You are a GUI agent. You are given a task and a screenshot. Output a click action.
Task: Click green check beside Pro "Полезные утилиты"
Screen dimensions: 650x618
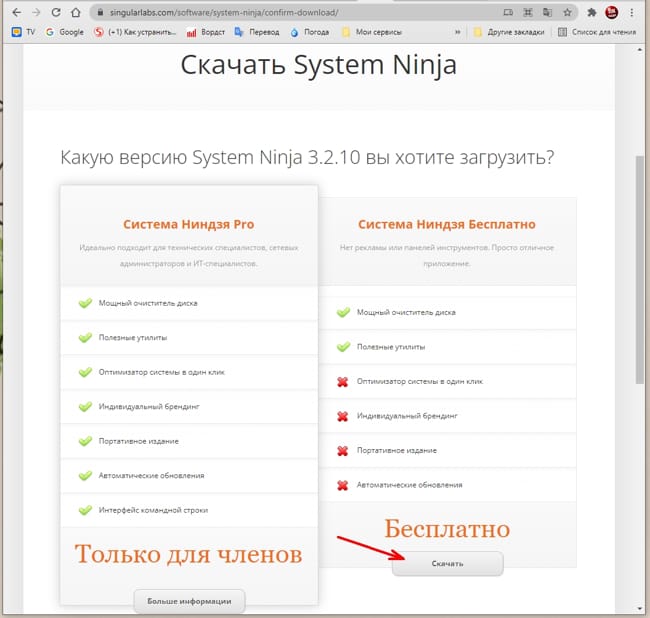(85, 337)
